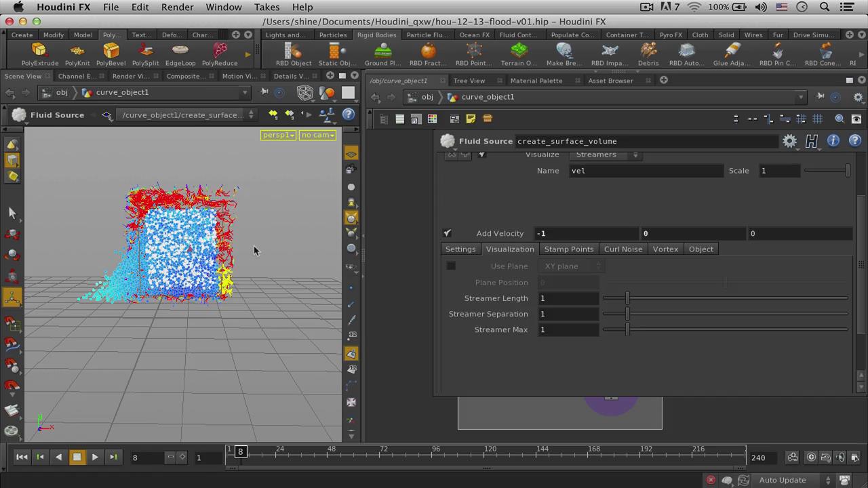Select the PolyKnit shelf tool

pyautogui.click(x=77, y=54)
